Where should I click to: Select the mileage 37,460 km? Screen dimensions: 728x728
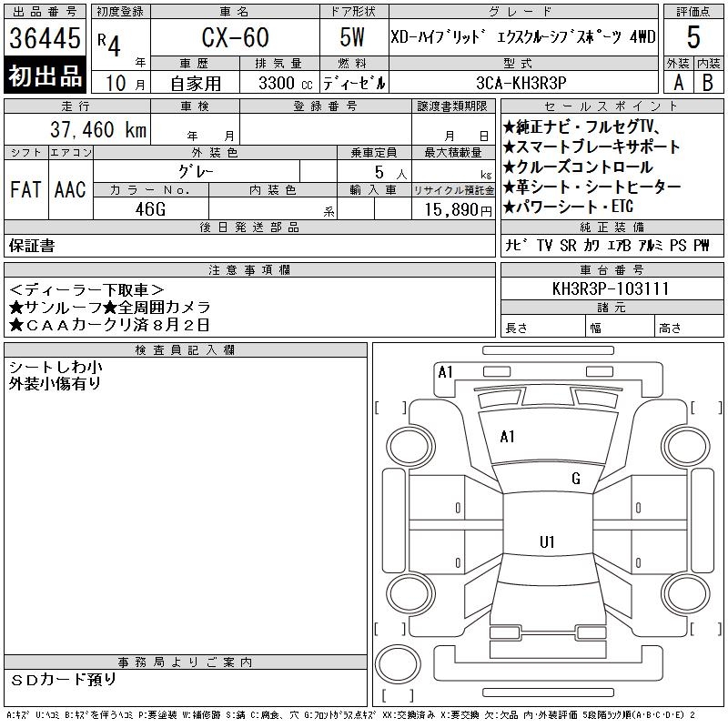(x=98, y=129)
